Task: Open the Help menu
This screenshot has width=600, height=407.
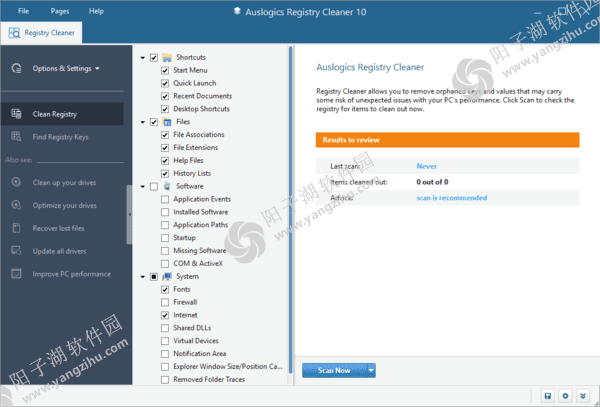Action: pos(96,11)
